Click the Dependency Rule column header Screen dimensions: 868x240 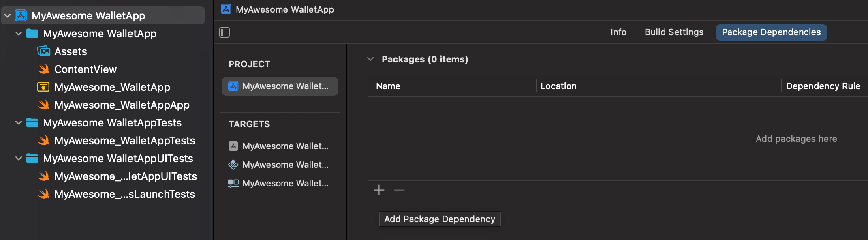coord(823,86)
